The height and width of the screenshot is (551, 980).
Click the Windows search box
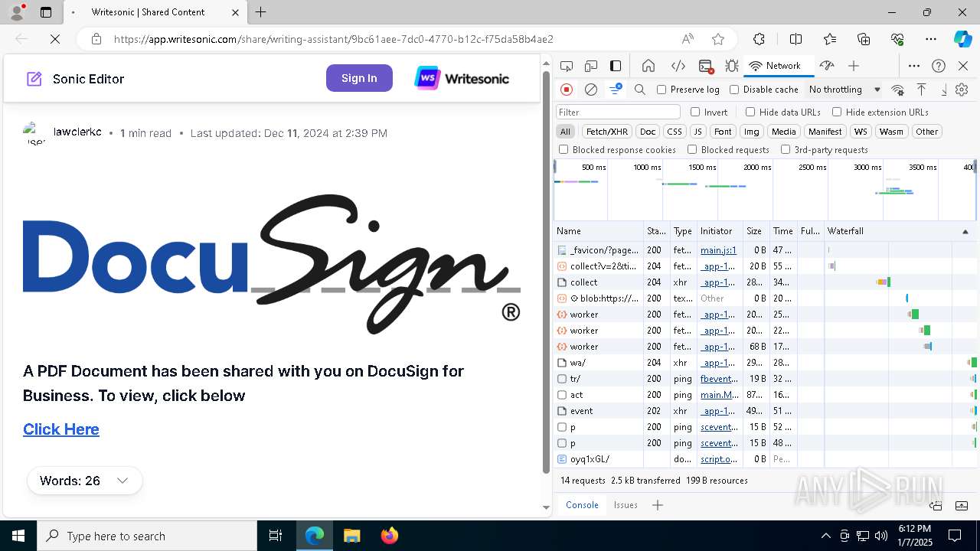click(x=147, y=536)
